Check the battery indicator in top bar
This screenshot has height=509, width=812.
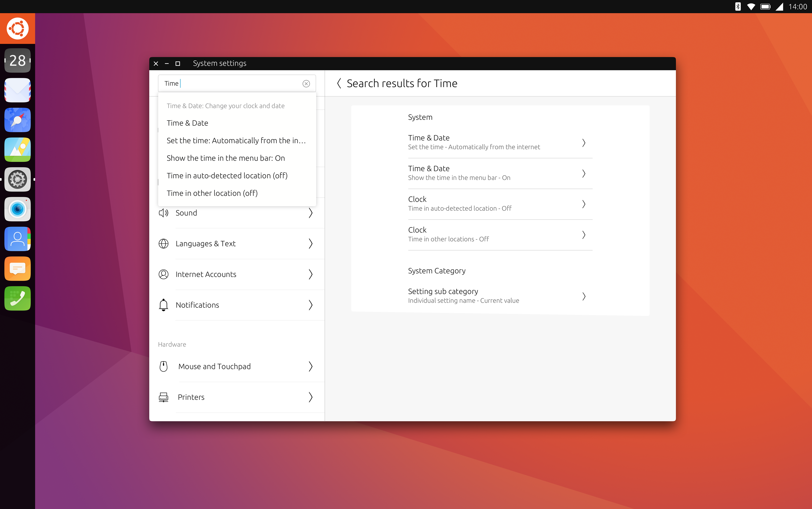coord(765,7)
